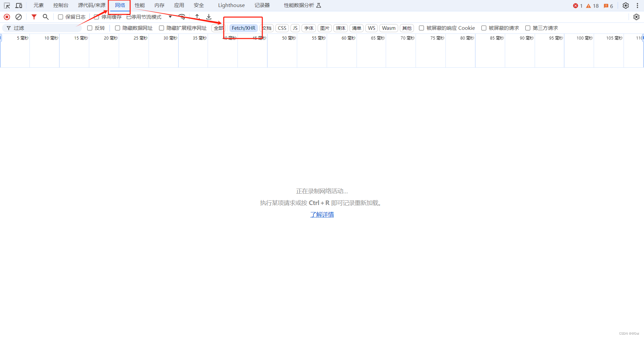
Task: Filter requests by 字体
Action: click(309, 28)
